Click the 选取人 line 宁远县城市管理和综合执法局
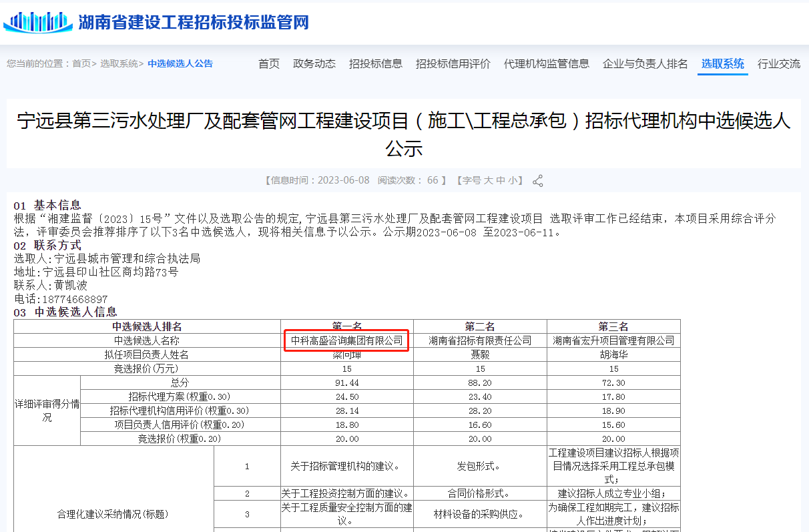This screenshot has height=532, width=809. 107,258
